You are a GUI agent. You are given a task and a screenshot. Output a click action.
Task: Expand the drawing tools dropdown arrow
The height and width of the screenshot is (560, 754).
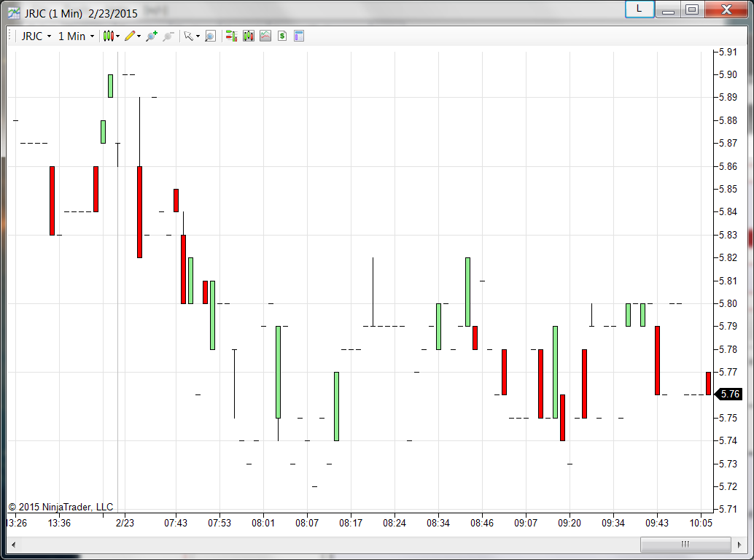click(x=139, y=36)
